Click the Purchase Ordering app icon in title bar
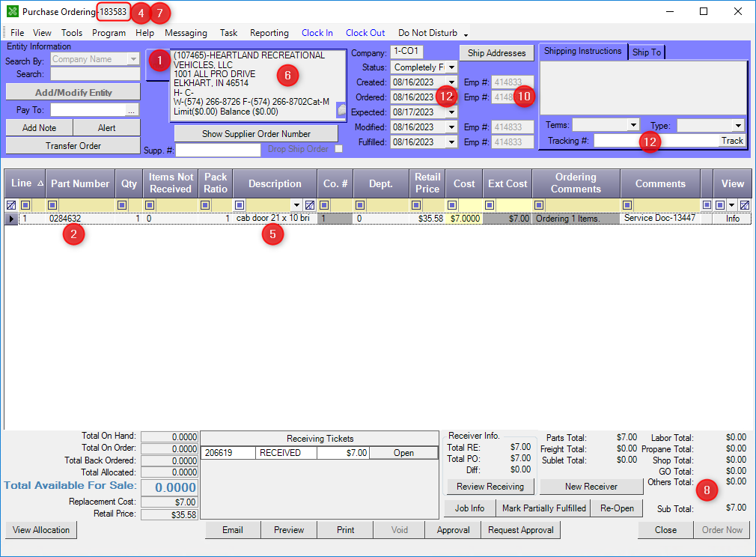The image size is (756, 557). [13, 11]
